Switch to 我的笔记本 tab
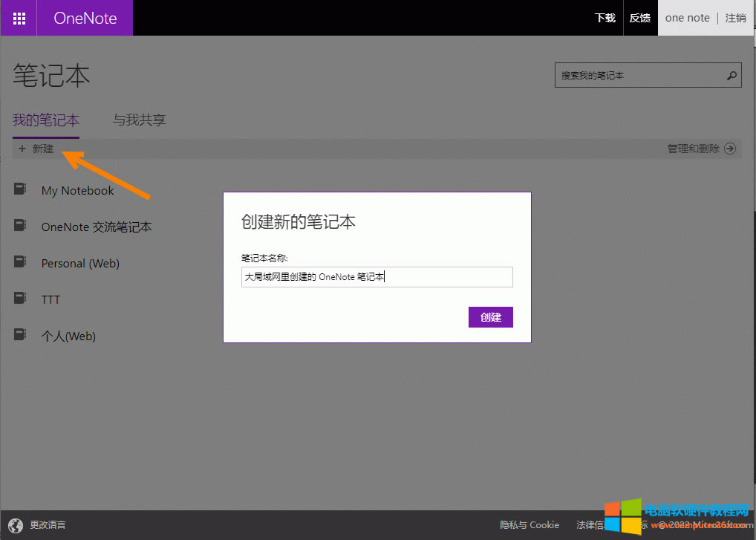The image size is (756, 540). click(46, 120)
